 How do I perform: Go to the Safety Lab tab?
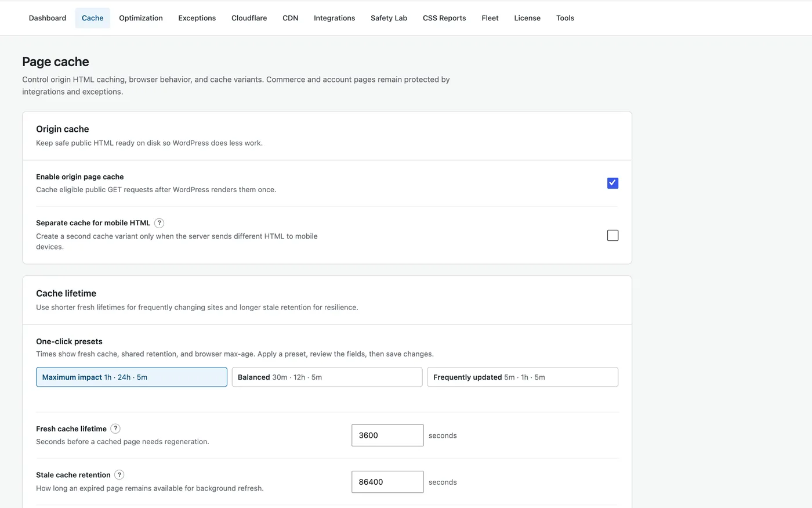(389, 18)
